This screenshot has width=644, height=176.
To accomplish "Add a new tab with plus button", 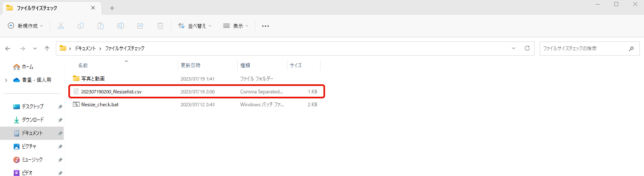I will tap(112, 8).
